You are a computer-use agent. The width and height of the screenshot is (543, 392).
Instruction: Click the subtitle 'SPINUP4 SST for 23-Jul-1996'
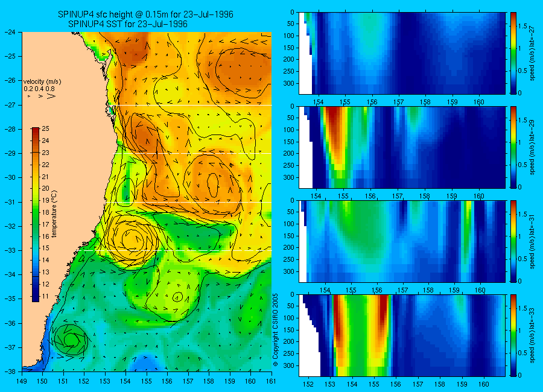pos(128,24)
